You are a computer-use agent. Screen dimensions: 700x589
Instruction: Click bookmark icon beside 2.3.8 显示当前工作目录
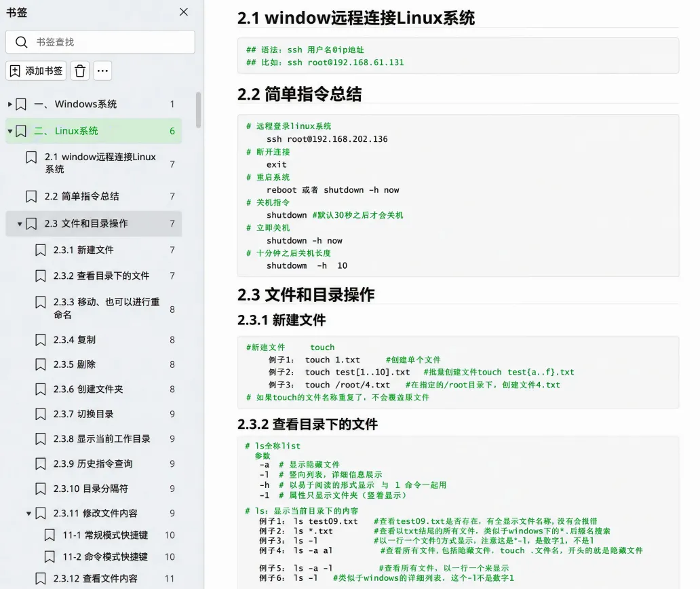[x=41, y=439]
